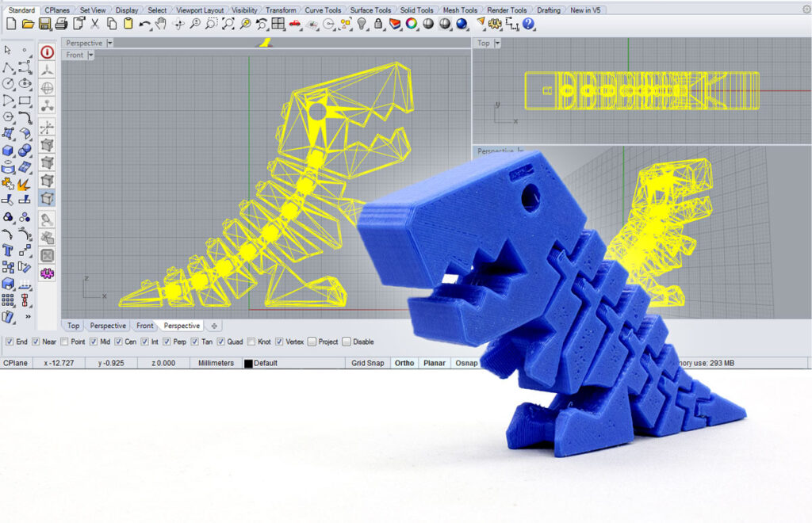Click the Save file icon
Image resolution: width=812 pixels, height=523 pixels.
[x=44, y=24]
